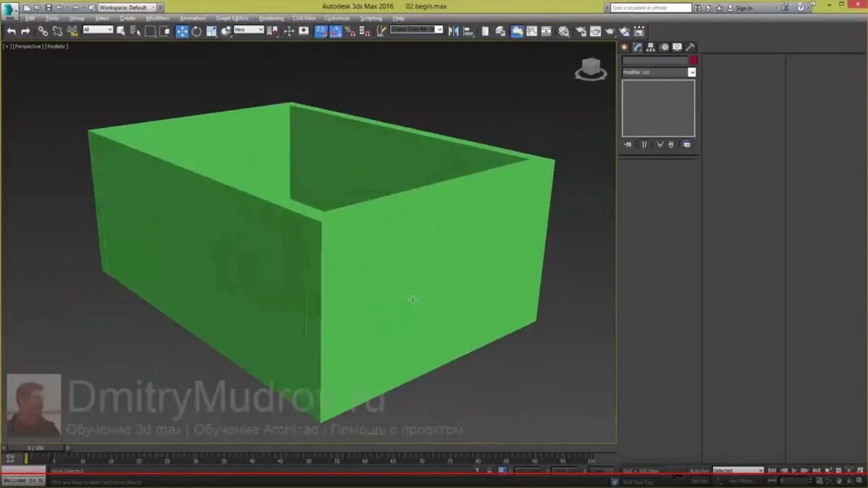Undo the last action

point(10,31)
